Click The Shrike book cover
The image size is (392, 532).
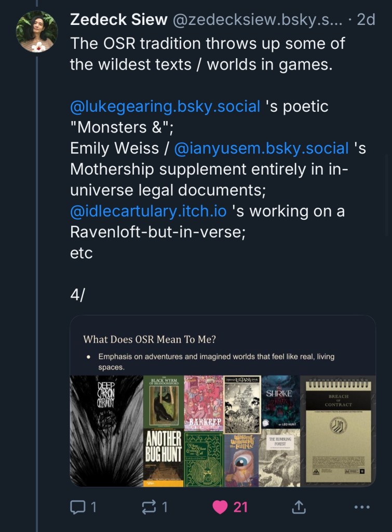(280, 402)
